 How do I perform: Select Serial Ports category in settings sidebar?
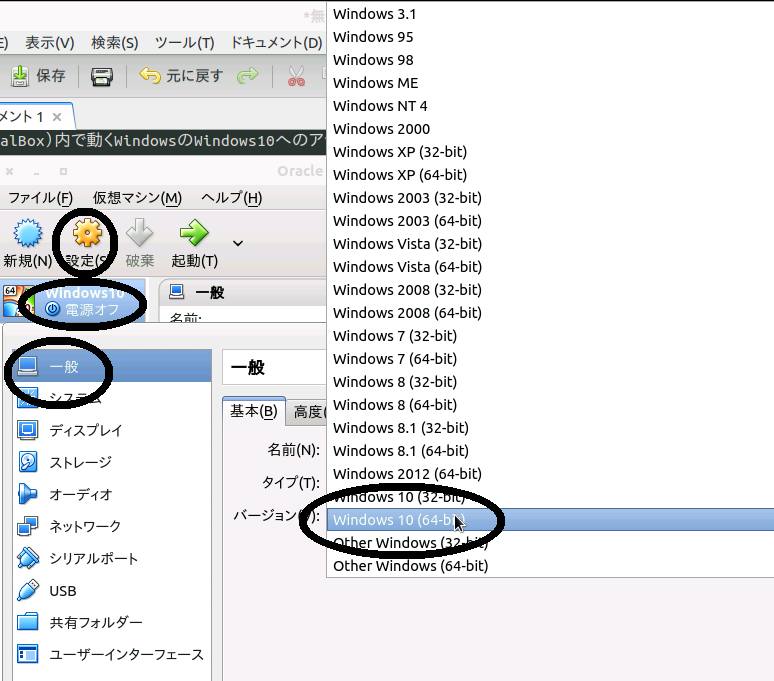coord(112,559)
